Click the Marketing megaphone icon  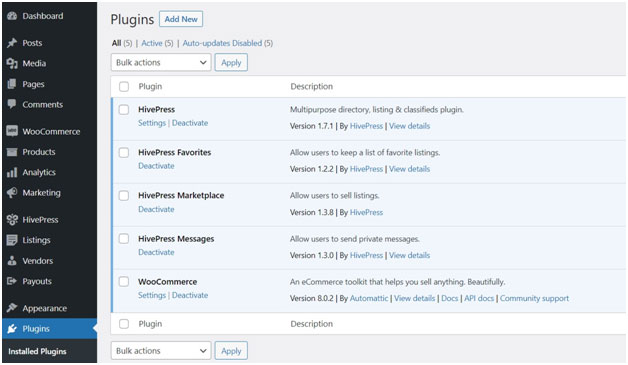(12, 193)
